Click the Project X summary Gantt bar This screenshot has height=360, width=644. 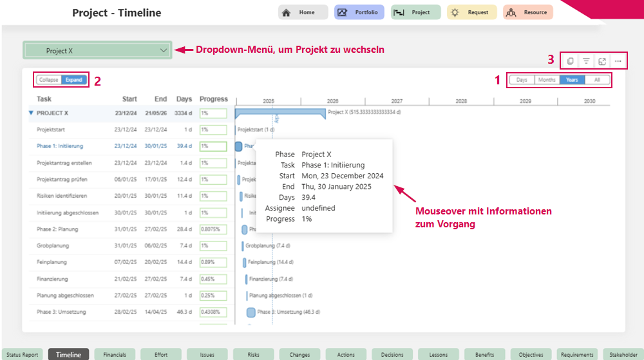(280, 113)
